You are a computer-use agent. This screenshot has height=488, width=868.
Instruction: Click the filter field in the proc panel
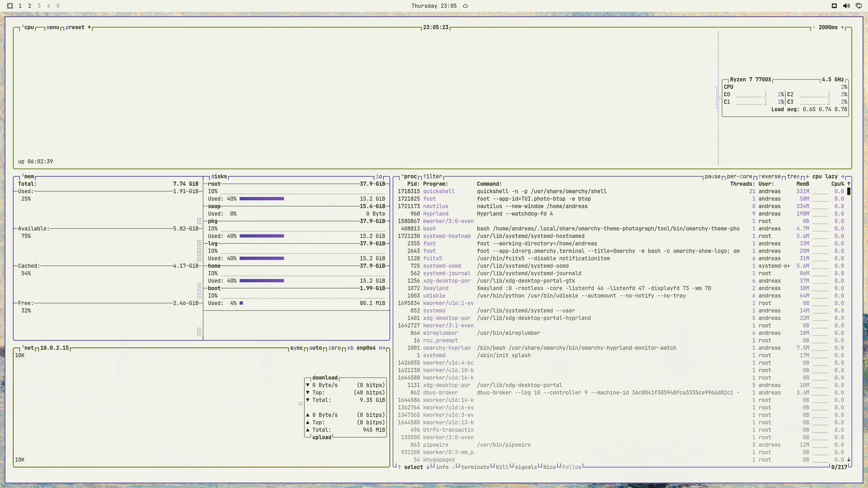[433, 177]
